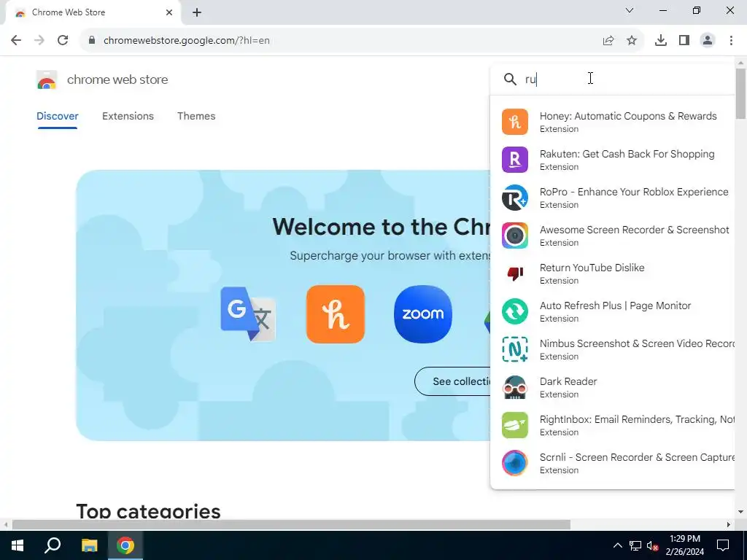Viewport: 747px width, 560px height.
Task: Click the taskbar clock and date
Action: [684, 545]
